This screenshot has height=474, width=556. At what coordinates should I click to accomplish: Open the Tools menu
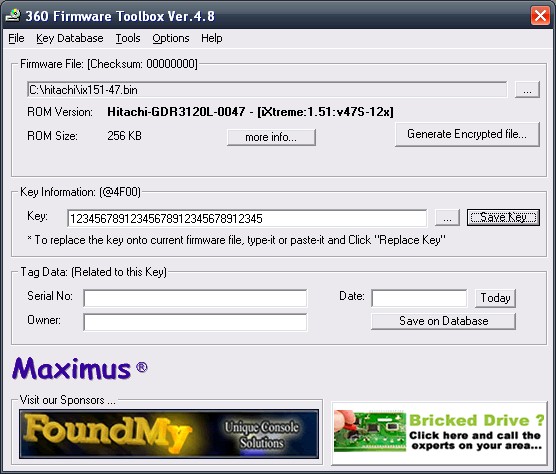coord(128,38)
